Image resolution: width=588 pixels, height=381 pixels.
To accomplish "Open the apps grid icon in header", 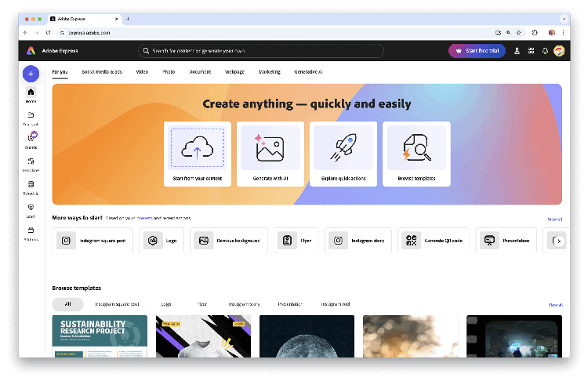I will coord(531,51).
